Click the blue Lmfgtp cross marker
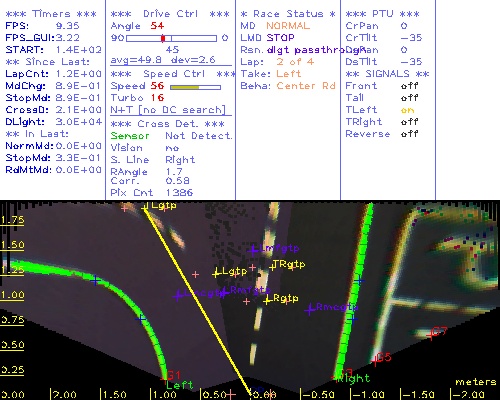This screenshot has height=400, width=500. pyautogui.click(x=253, y=250)
